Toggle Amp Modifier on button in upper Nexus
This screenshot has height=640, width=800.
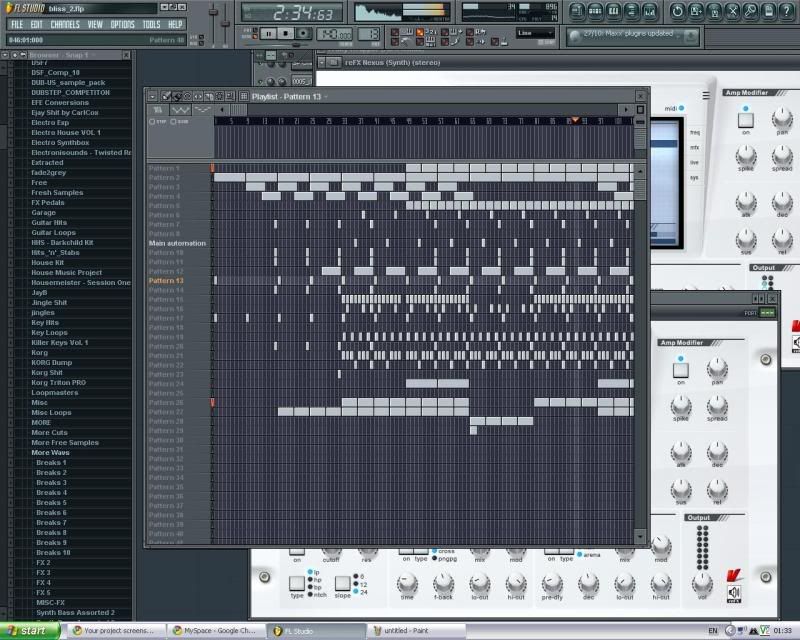744,119
